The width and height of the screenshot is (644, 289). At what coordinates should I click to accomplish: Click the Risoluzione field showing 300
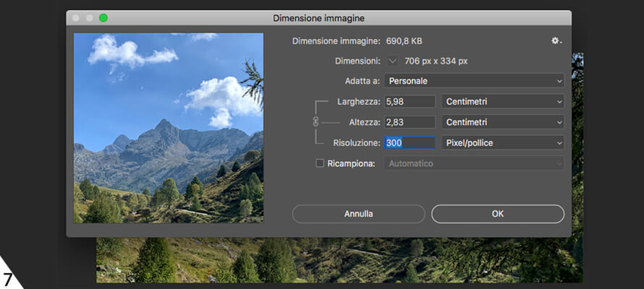[410, 143]
